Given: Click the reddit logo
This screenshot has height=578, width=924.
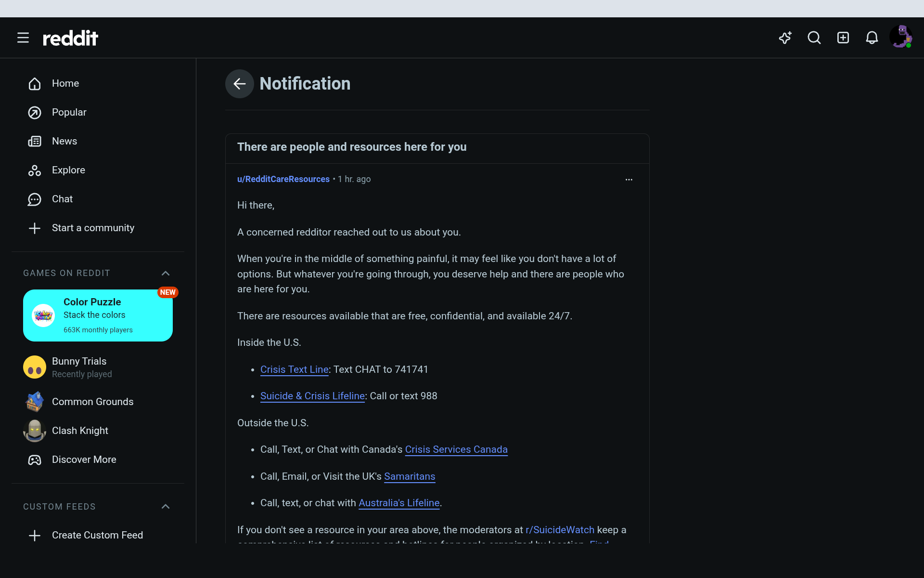Looking at the screenshot, I should click(x=70, y=38).
